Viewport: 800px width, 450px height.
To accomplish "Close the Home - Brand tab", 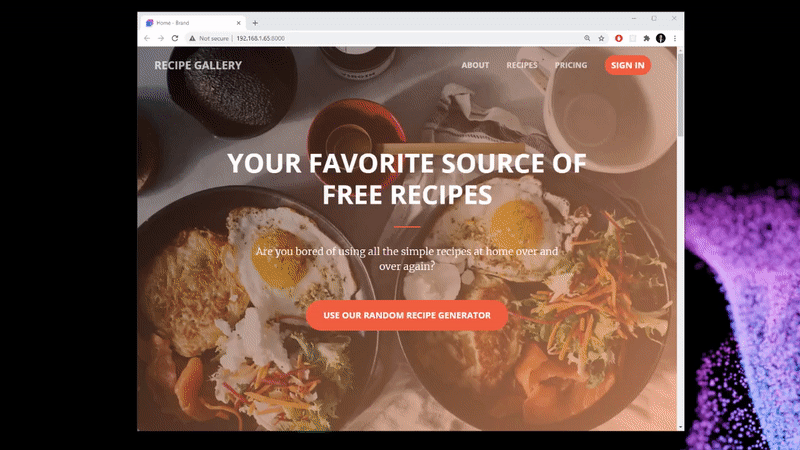I will click(238, 23).
